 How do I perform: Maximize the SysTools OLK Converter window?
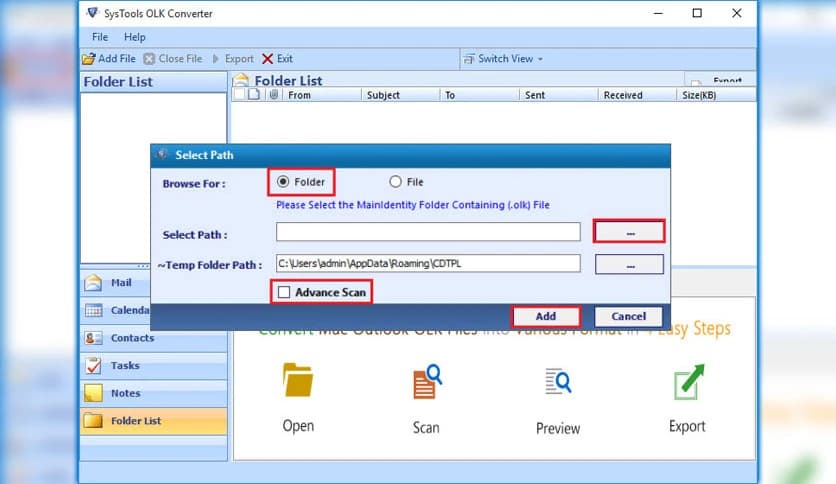point(697,13)
